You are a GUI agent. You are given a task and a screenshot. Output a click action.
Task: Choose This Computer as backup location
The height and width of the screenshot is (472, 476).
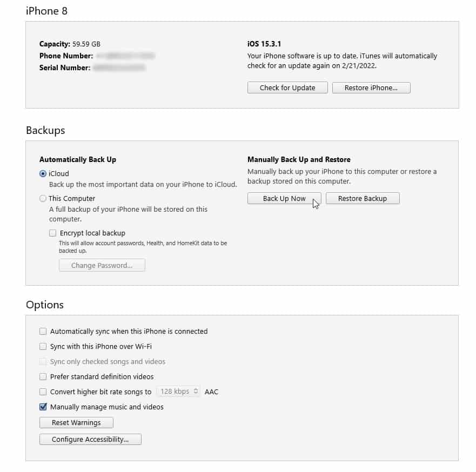tap(43, 199)
